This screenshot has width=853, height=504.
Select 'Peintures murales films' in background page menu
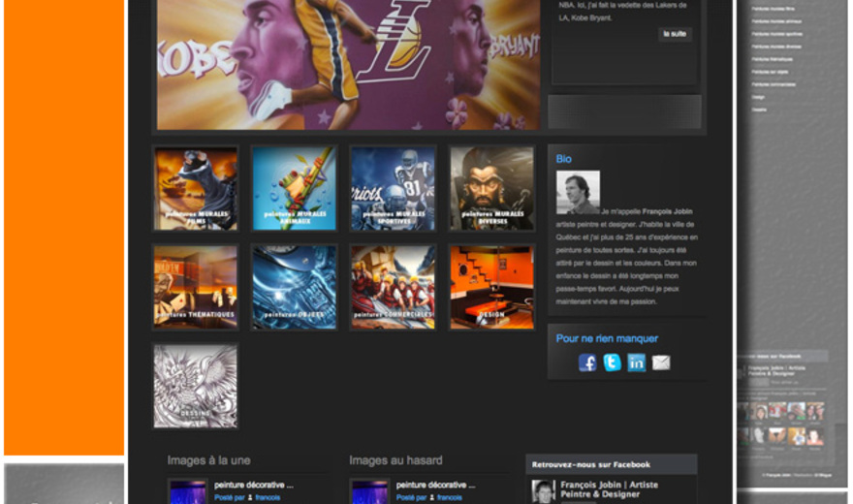coord(774,9)
